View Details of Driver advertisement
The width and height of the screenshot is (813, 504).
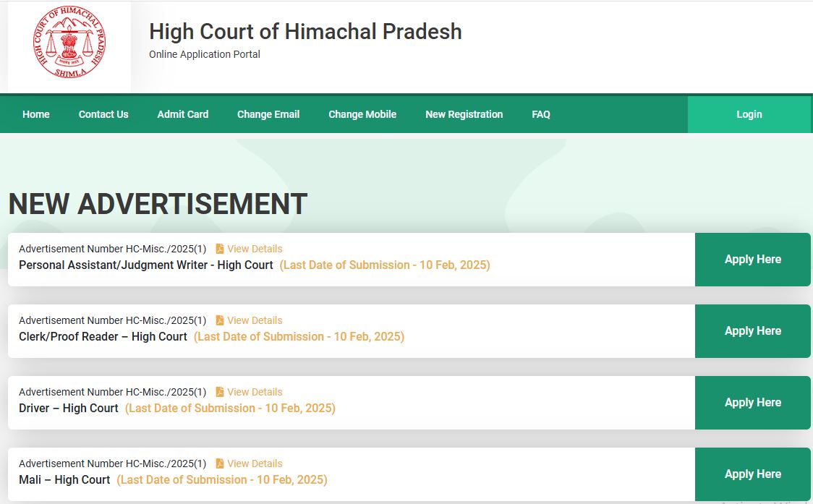(255, 392)
